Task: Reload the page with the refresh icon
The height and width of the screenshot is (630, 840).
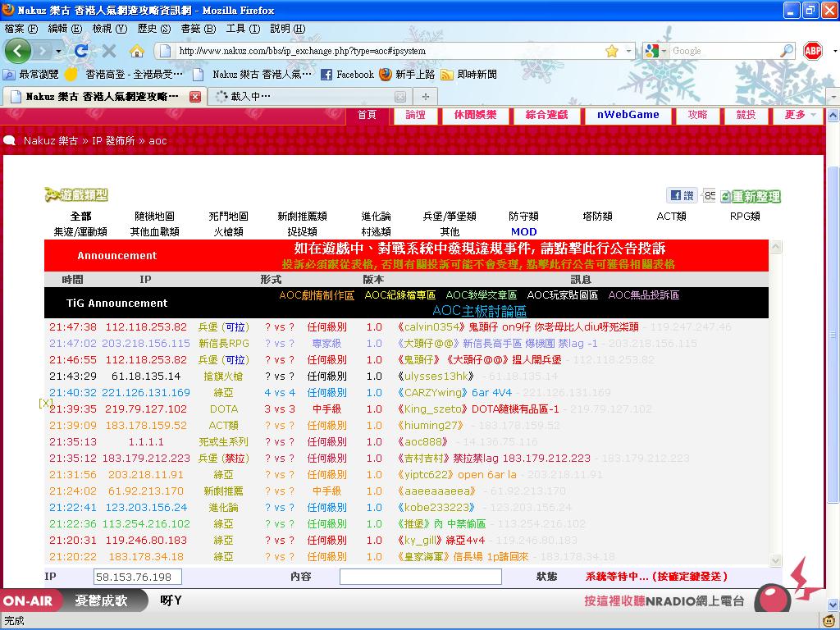Action: coord(81,51)
